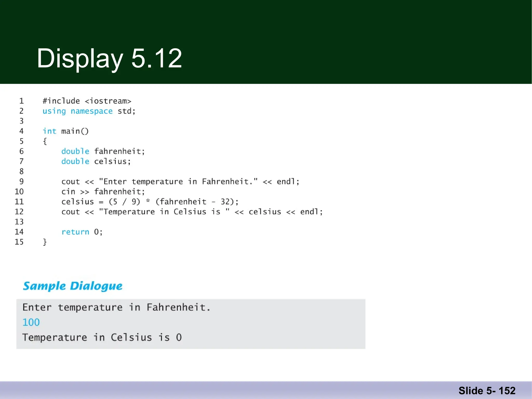532x399 pixels.
Task: Select the '#include <iostream>' code line
Action: click(87, 101)
